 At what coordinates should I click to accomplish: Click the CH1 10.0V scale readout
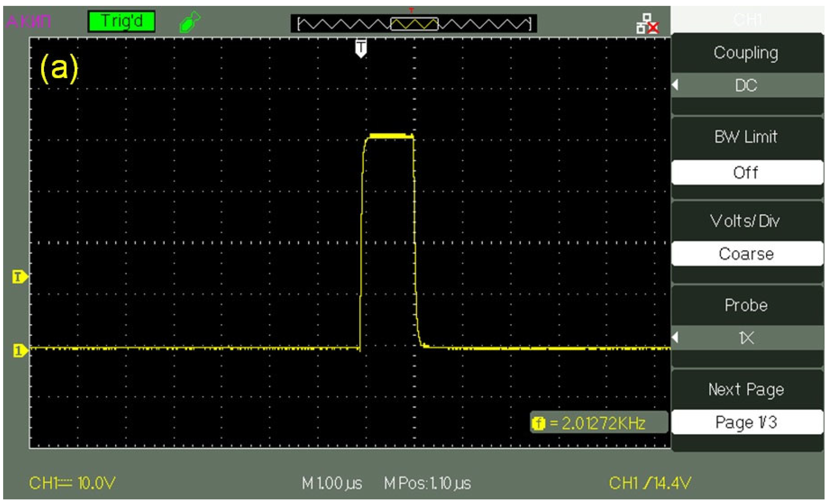72,483
